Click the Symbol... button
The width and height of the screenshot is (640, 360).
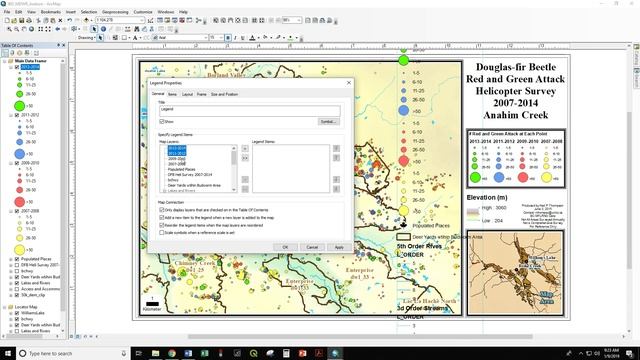tap(328, 122)
